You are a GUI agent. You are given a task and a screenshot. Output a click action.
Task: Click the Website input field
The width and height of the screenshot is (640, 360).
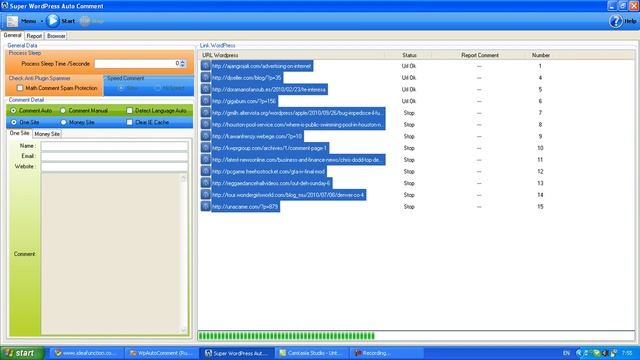click(x=114, y=167)
